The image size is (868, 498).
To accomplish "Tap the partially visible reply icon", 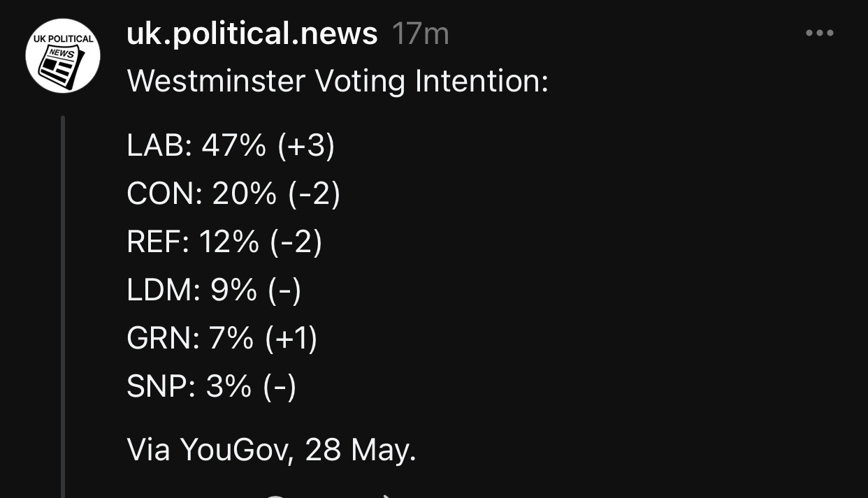I will [276, 495].
